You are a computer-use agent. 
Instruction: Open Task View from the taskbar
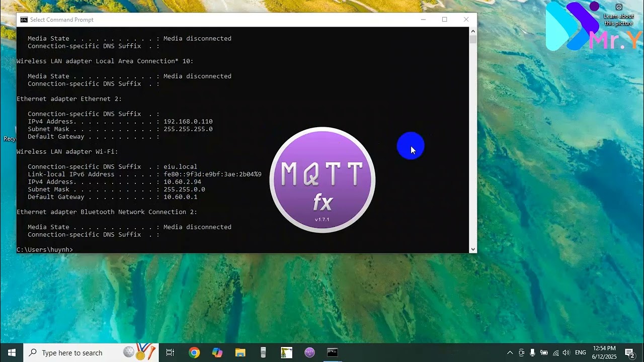tap(170, 352)
